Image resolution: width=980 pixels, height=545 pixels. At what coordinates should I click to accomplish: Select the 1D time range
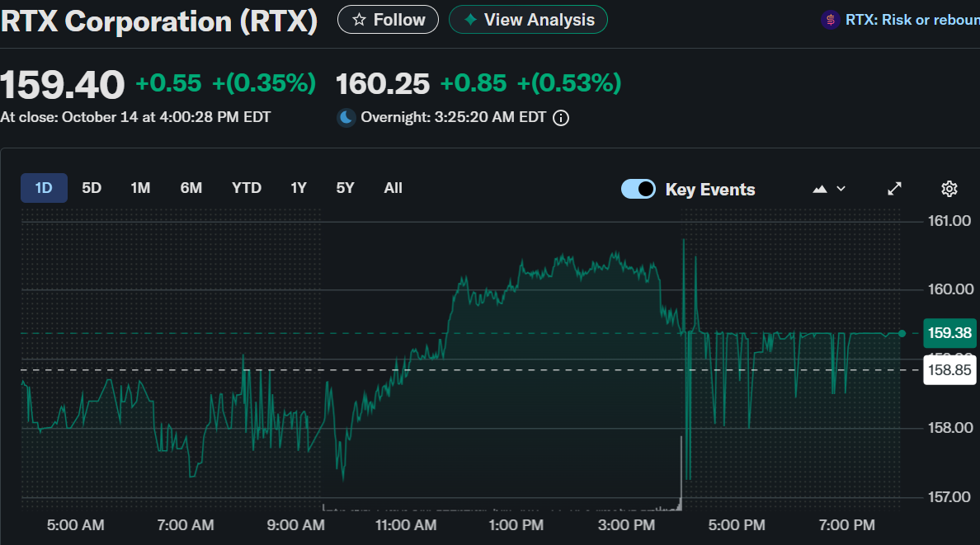click(x=44, y=188)
